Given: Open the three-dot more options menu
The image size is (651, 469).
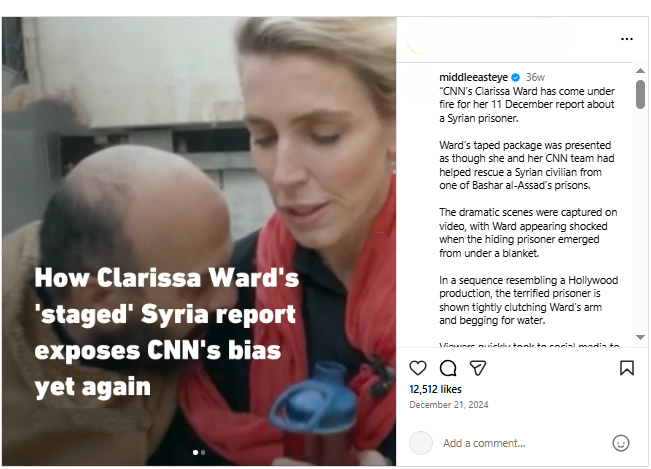Looking at the screenshot, I should [627, 39].
